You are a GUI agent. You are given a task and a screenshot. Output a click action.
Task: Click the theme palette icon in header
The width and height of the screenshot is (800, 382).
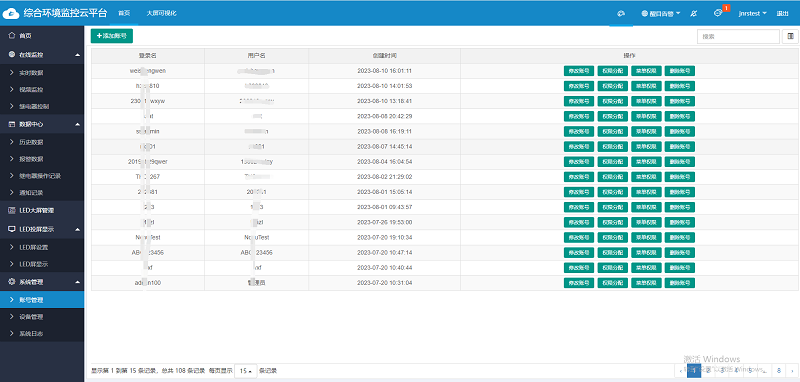tap(621, 14)
